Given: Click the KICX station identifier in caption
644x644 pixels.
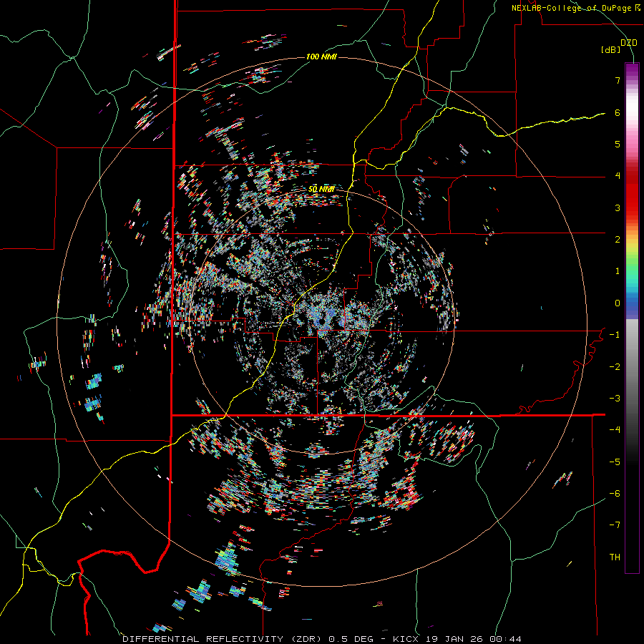Looking at the screenshot, I should (x=406, y=639).
